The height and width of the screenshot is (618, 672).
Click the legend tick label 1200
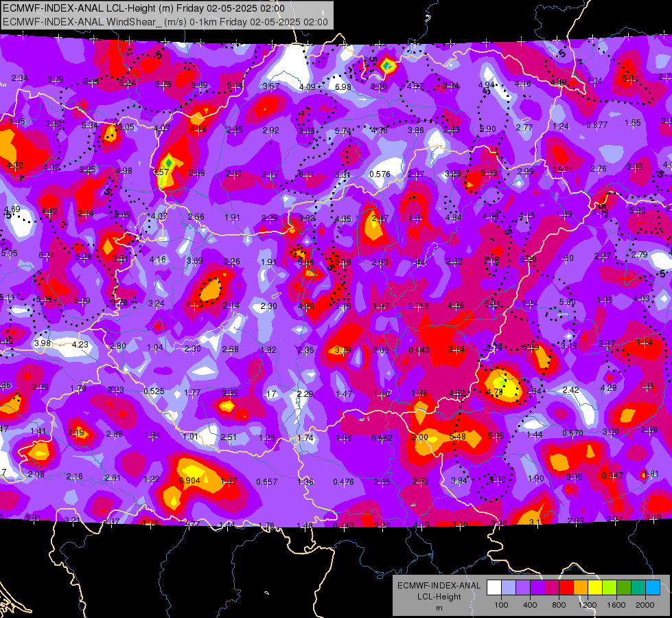pos(588,605)
